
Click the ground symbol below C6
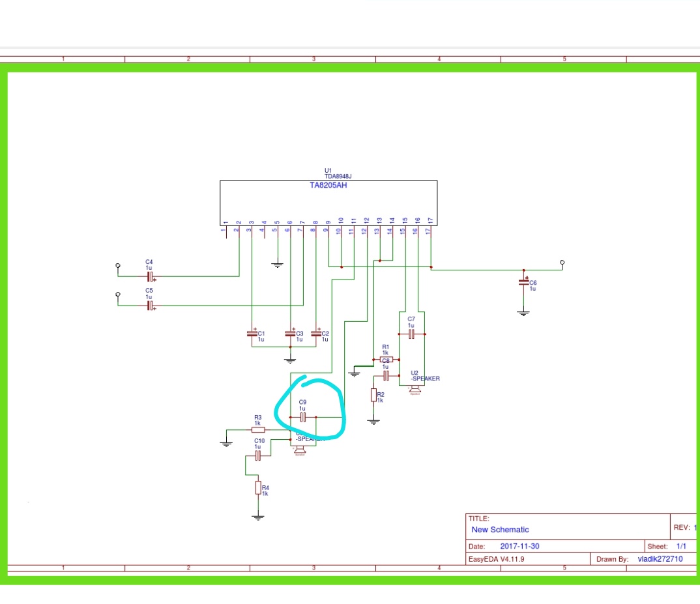point(523,313)
